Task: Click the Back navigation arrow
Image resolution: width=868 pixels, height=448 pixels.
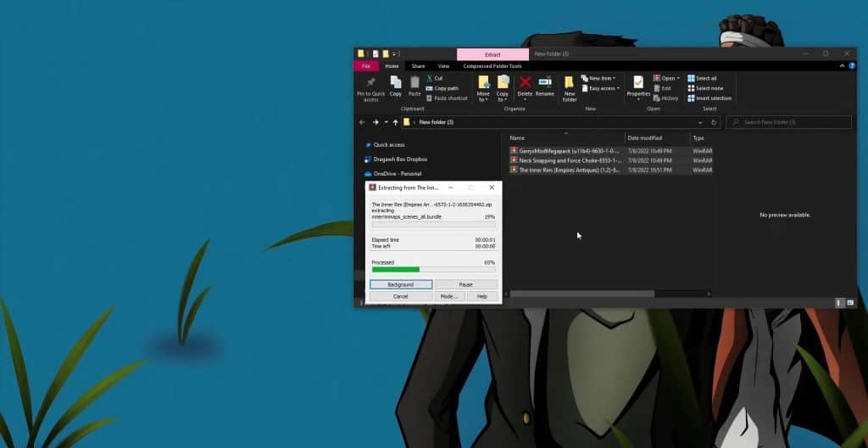Action: tap(362, 122)
